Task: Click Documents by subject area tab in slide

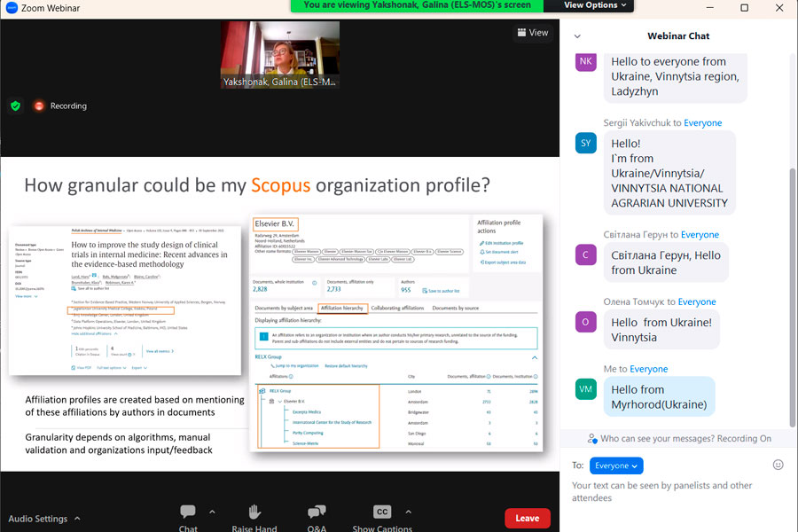Action: [284, 308]
